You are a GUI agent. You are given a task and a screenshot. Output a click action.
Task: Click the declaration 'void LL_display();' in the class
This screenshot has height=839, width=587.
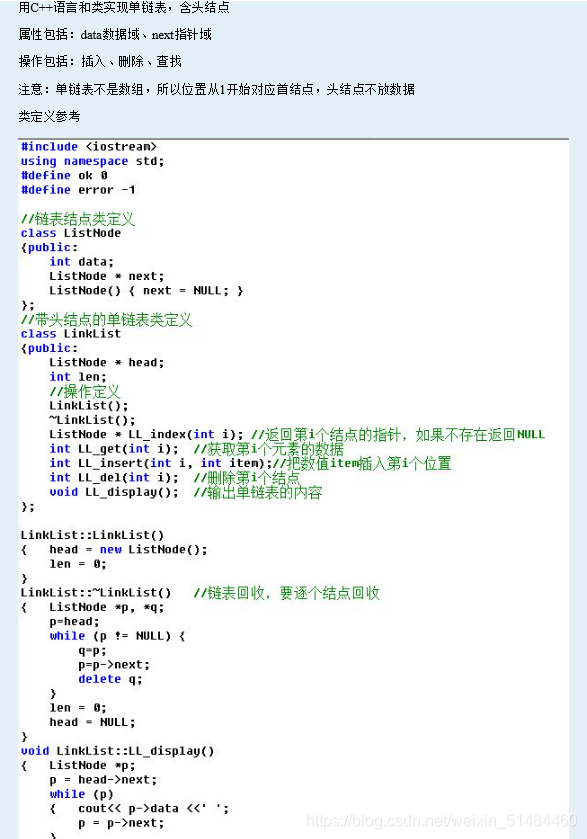pyautogui.click(x=113, y=492)
